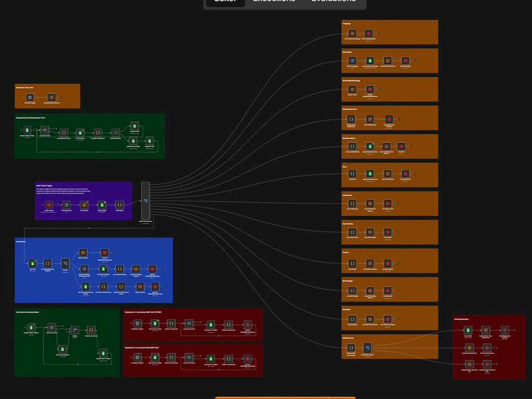Click the Vaccination Schedule Maker note title
The height and width of the screenshot is (399, 532).
pyautogui.click(x=28, y=312)
